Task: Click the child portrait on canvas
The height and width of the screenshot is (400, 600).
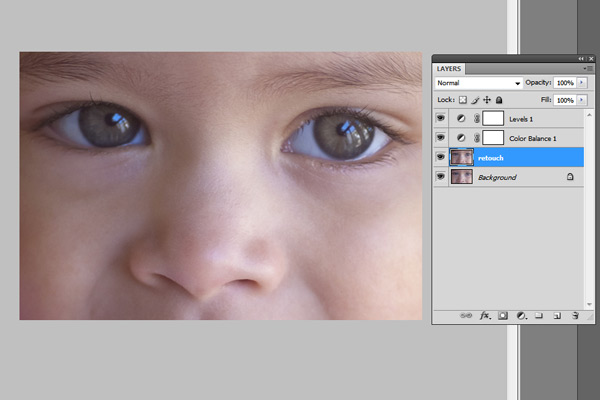Action: point(221,186)
